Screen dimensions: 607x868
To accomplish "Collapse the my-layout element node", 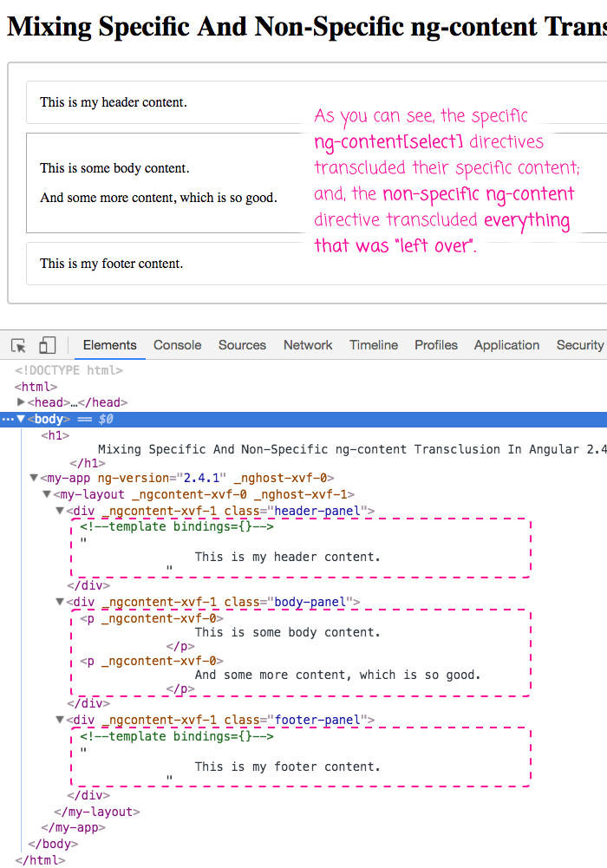I will point(47,493).
